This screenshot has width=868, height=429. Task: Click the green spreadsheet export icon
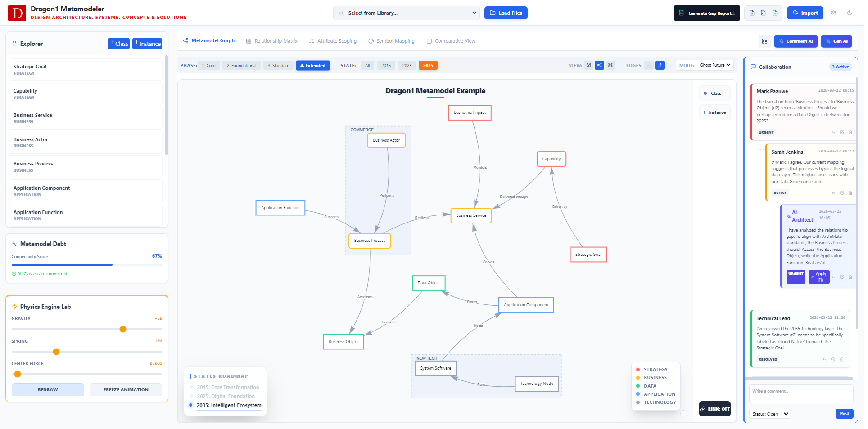pyautogui.click(x=775, y=13)
